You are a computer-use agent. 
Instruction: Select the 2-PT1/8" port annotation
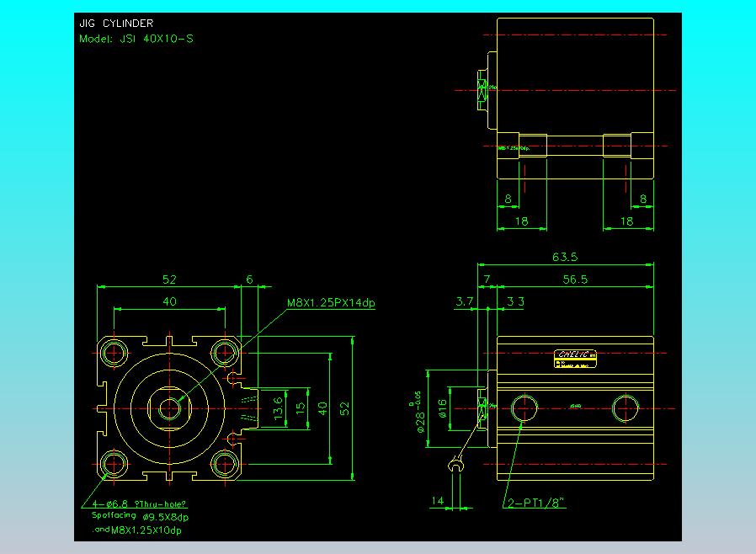tap(536, 503)
